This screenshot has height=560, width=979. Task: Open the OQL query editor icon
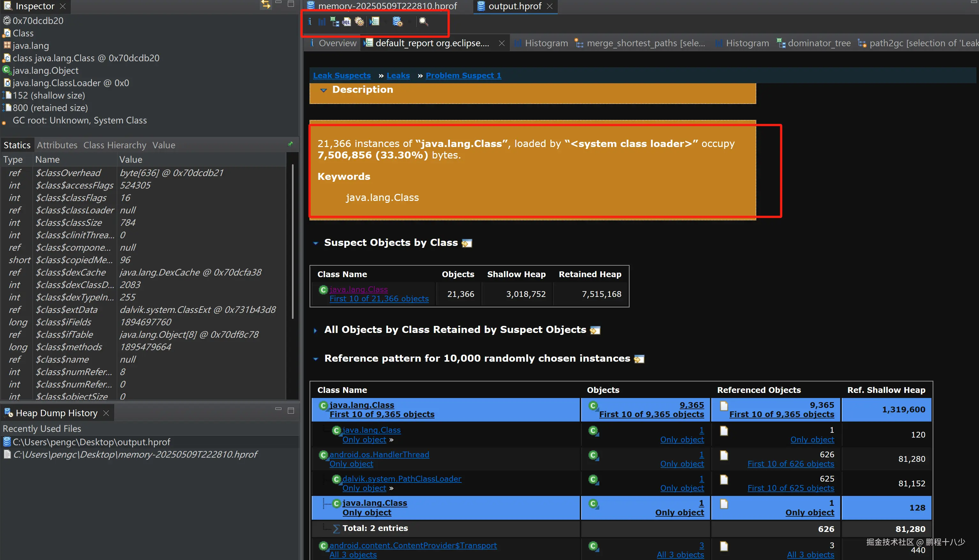click(x=346, y=22)
